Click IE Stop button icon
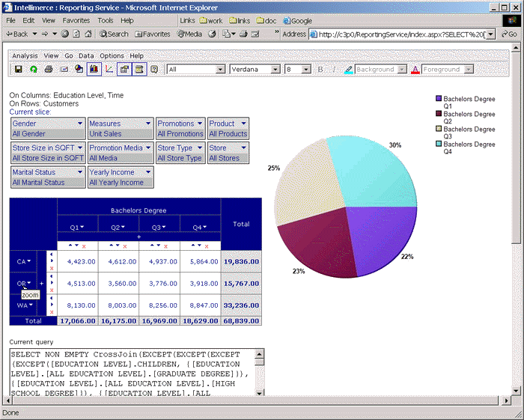524x420 pixels. [x=65, y=34]
